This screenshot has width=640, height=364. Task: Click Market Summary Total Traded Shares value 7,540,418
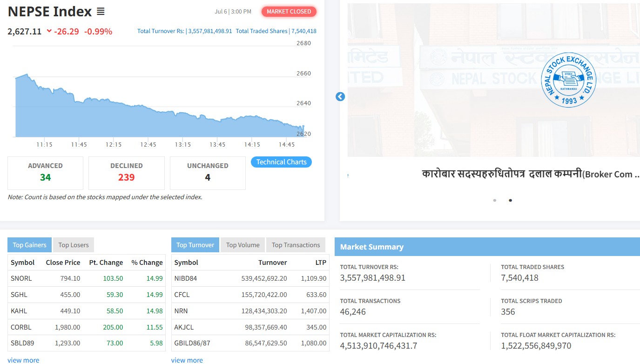click(519, 277)
